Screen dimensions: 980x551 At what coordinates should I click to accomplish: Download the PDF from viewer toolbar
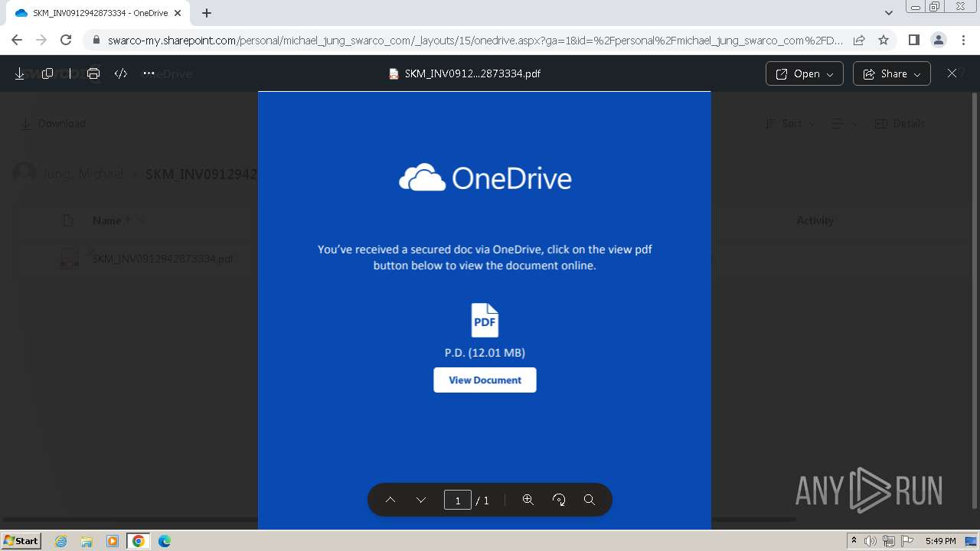[20, 73]
